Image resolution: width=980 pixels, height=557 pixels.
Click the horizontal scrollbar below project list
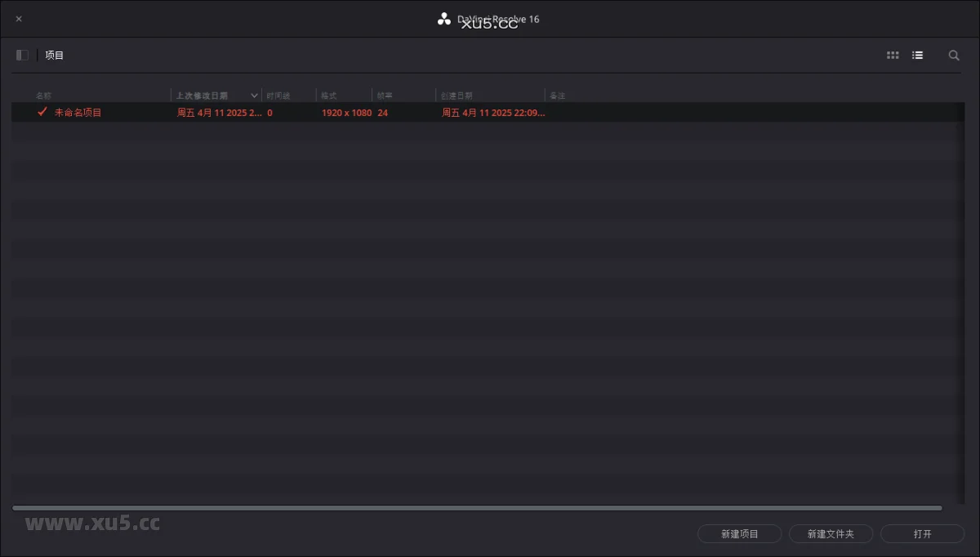[477, 508]
